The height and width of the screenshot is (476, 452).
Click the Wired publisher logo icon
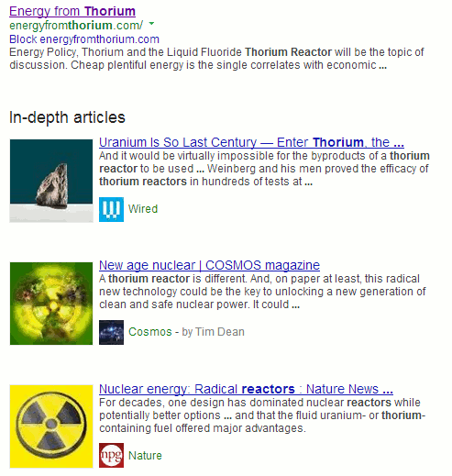coord(111,209)
